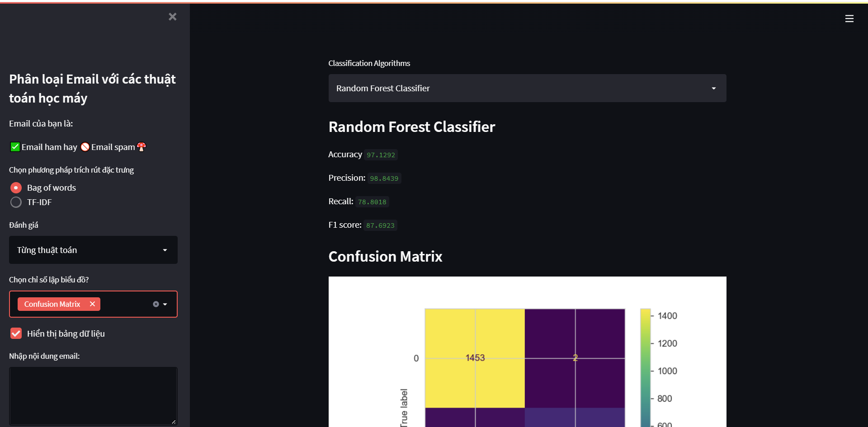Click the recall value 78.8018
868x427 pixels.
point(372,202)
